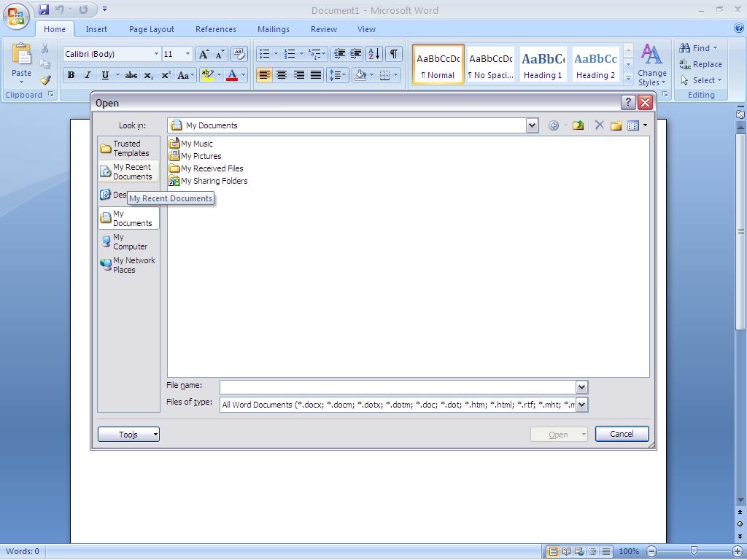Image resolution: width=747 pixels, height=560 pixels.
Task: Go to My Network Places
Action: click(x=128, y=265)
